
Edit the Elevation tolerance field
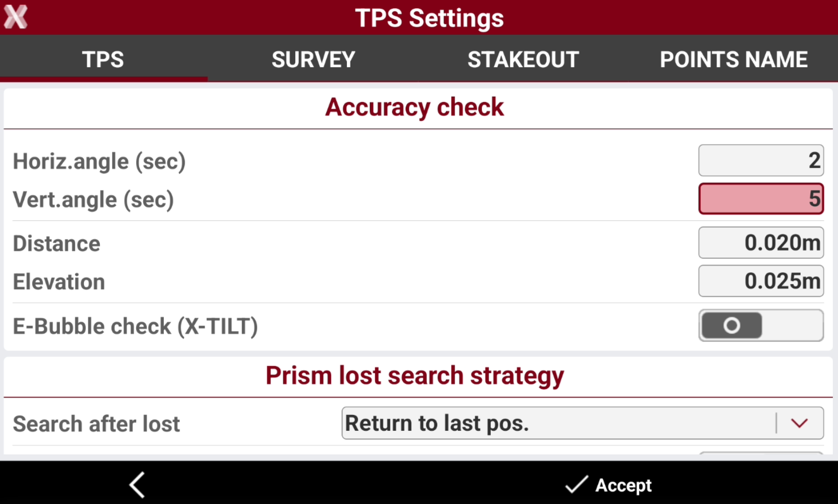[761, 281]
